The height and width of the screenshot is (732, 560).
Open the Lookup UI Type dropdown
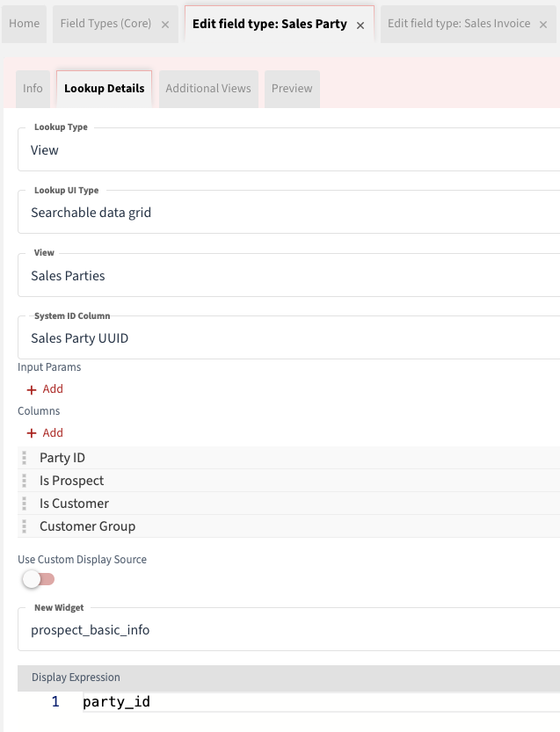point(288,213)
